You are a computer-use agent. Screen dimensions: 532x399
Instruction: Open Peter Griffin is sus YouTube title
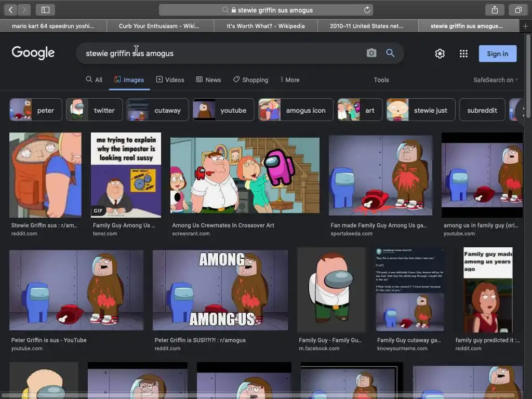click(49, 340)
